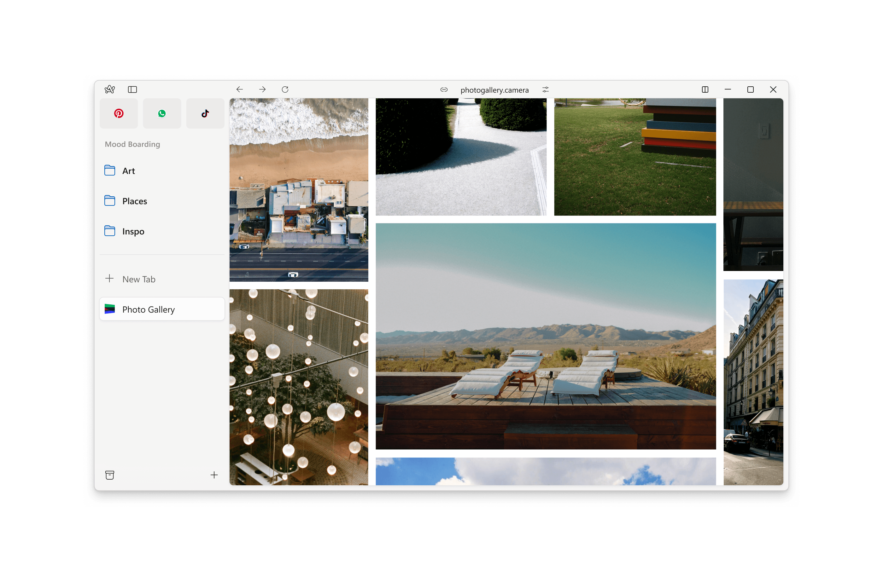Expand the Art folder

click(x=128, y=170)
